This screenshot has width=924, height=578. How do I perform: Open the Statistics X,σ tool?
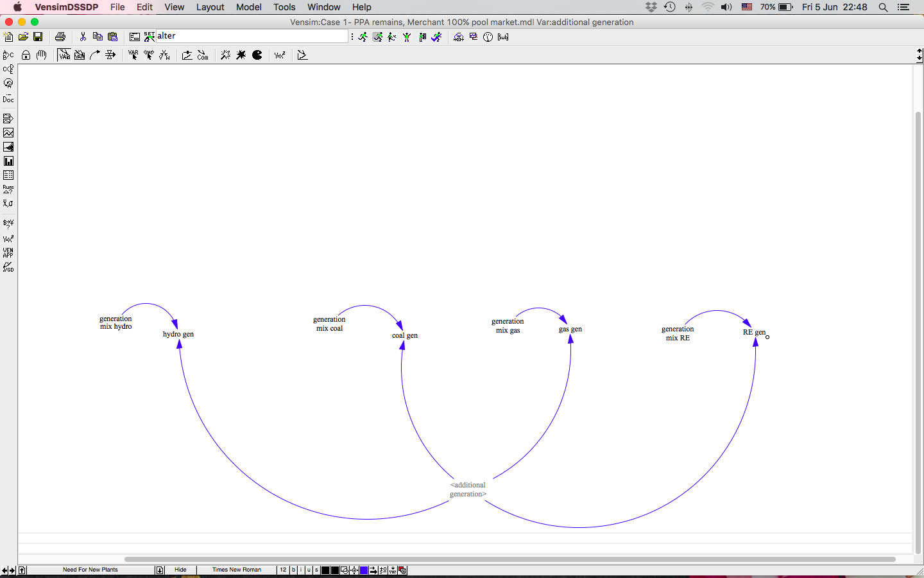coord(8,204)
